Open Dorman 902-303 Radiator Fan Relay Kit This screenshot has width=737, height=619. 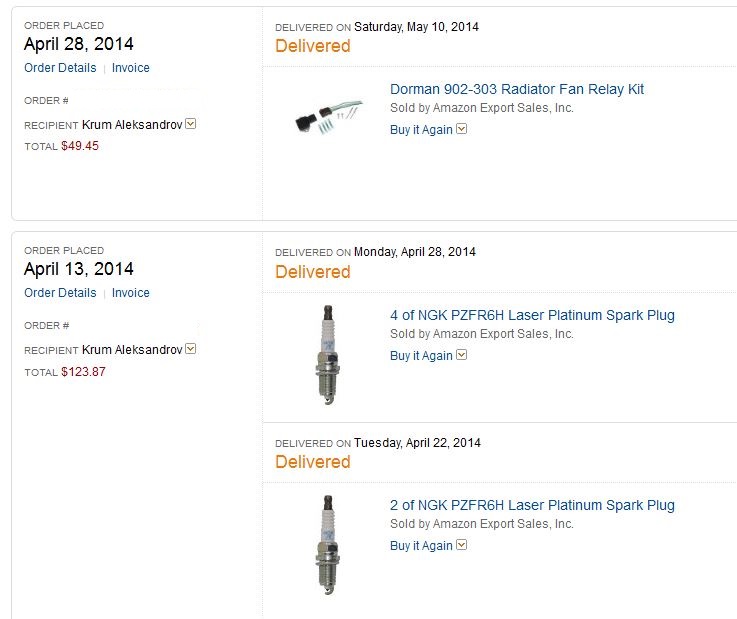point(517,89)
